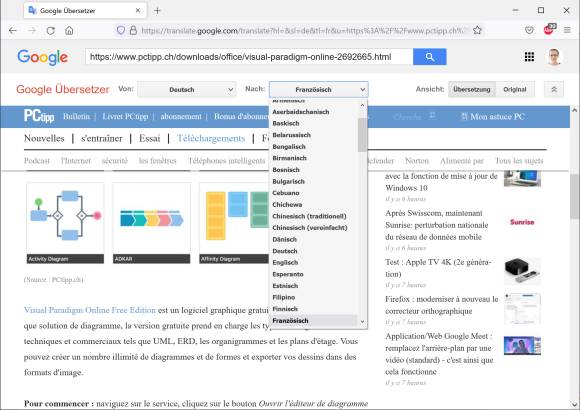Click the padlock site info icon
The width and height of the screenshot is (580, 410).
(133, 30)
